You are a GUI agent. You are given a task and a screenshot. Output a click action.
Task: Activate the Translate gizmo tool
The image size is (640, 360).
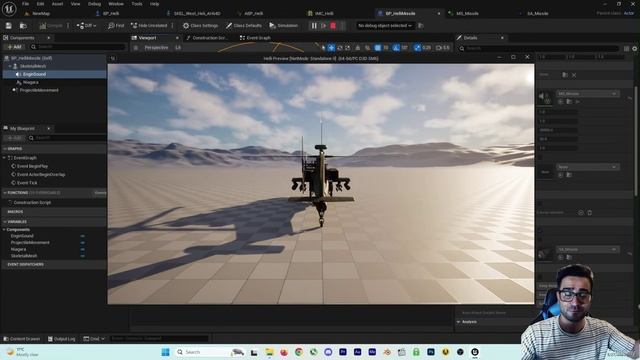pos(331,48)
